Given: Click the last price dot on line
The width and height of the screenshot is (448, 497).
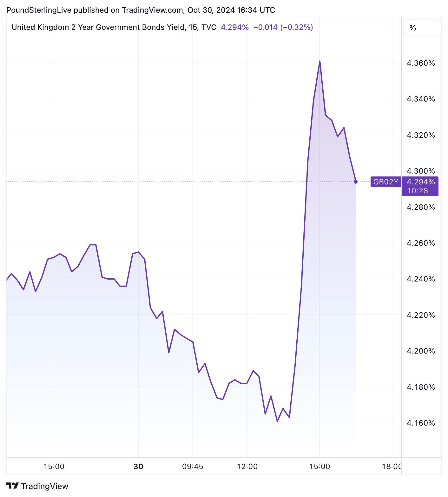Looking at the screenshot, I should [356, 182].
